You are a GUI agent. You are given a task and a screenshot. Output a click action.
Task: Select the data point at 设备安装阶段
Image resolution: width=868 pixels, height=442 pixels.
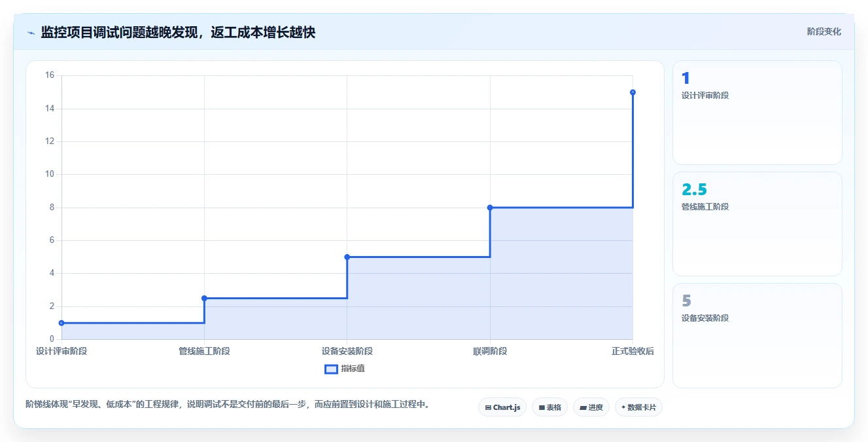(x=347, y=257)
